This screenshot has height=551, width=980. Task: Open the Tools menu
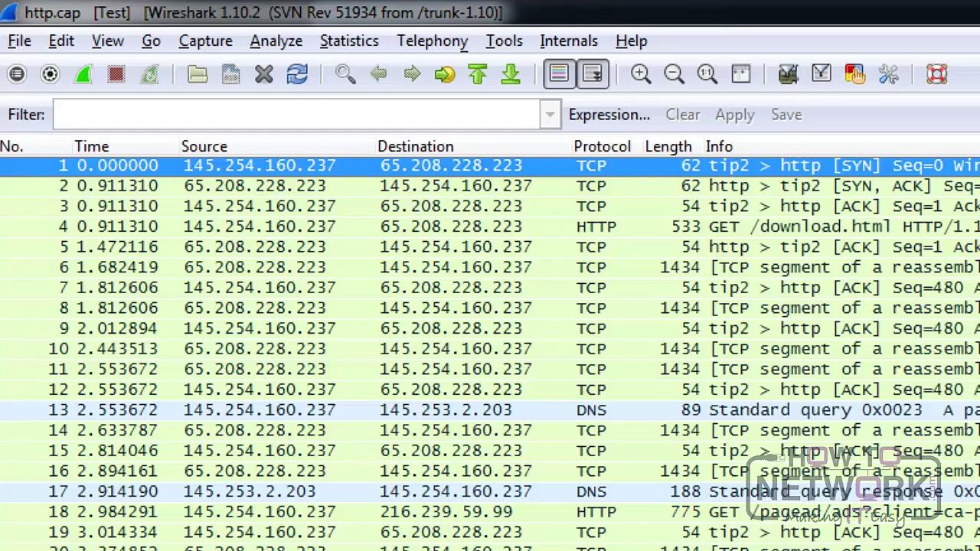[x=504, y=41]
